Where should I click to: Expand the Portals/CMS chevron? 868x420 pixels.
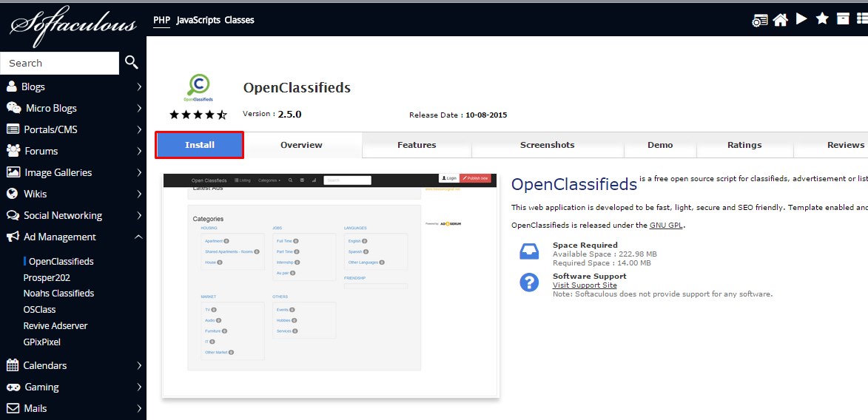138,130
